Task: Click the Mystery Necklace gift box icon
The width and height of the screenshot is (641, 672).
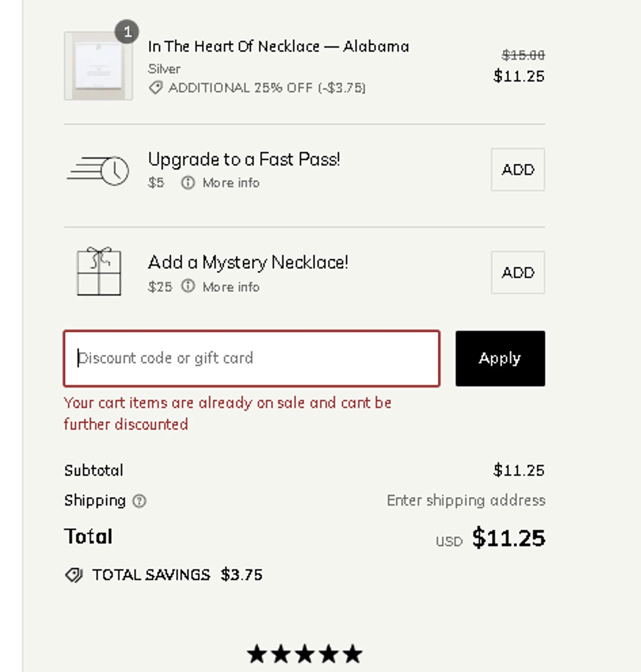Action: [99, 271]
